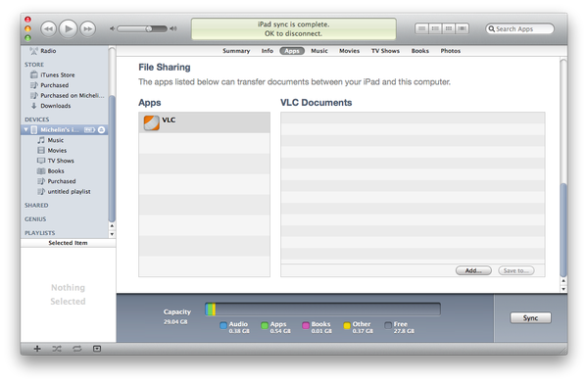Eject the iPad with eject icon
This screenshot has height=383, width=588.
101,129
